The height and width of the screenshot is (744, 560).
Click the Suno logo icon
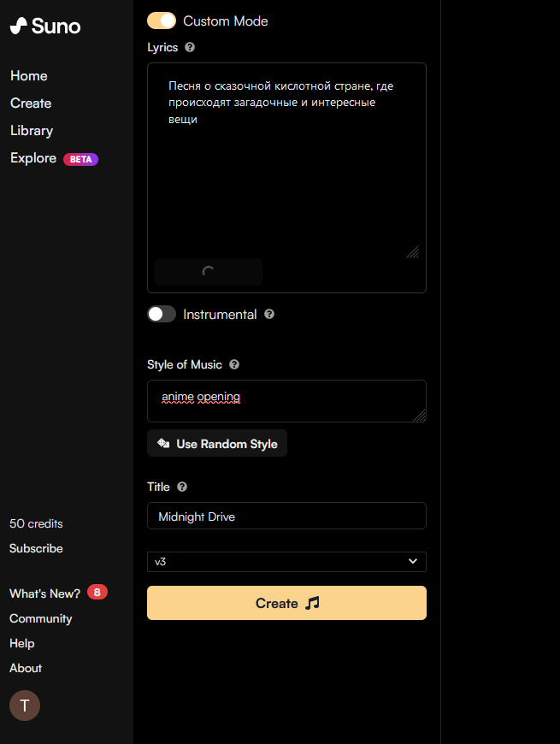pyautogui.click(x=19, y=26)
